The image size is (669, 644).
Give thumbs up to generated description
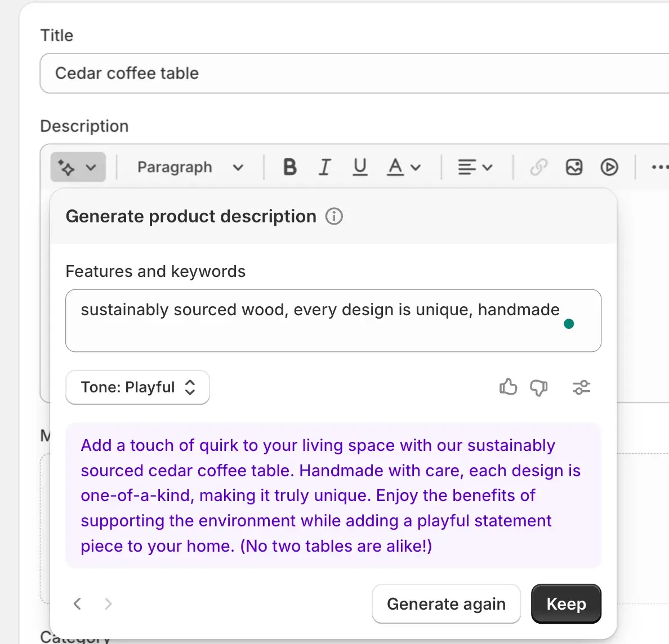(508, 387)
